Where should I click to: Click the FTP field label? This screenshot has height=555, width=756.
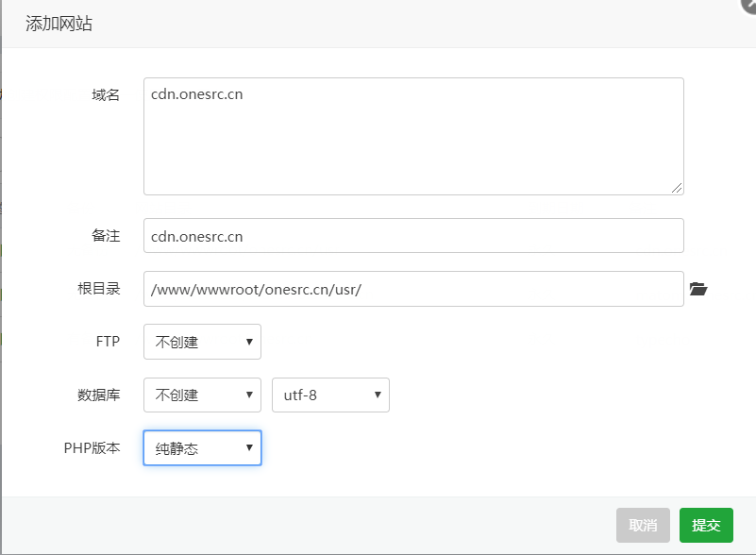108,342
